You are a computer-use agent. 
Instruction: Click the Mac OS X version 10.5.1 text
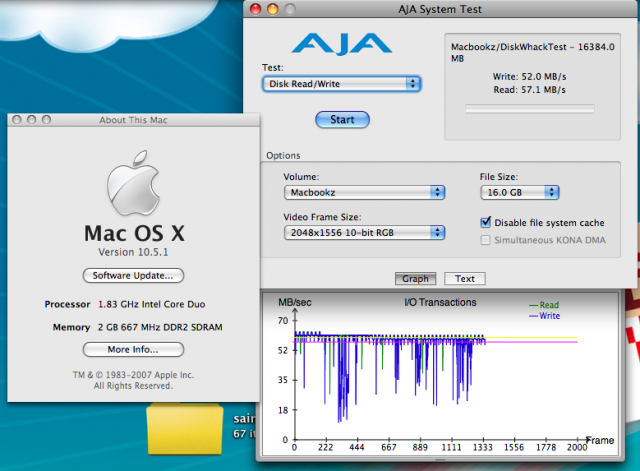coord(133,252)
